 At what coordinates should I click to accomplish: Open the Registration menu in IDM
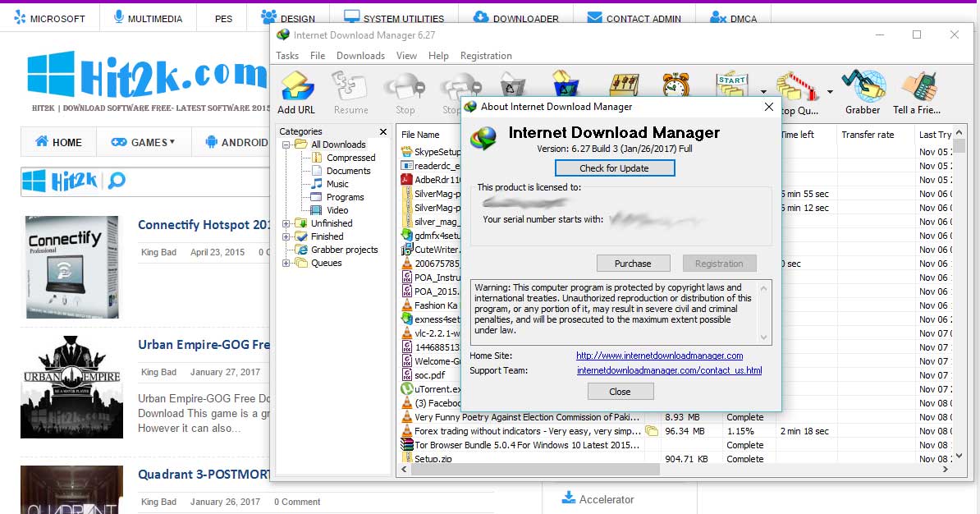click(486, 56)
